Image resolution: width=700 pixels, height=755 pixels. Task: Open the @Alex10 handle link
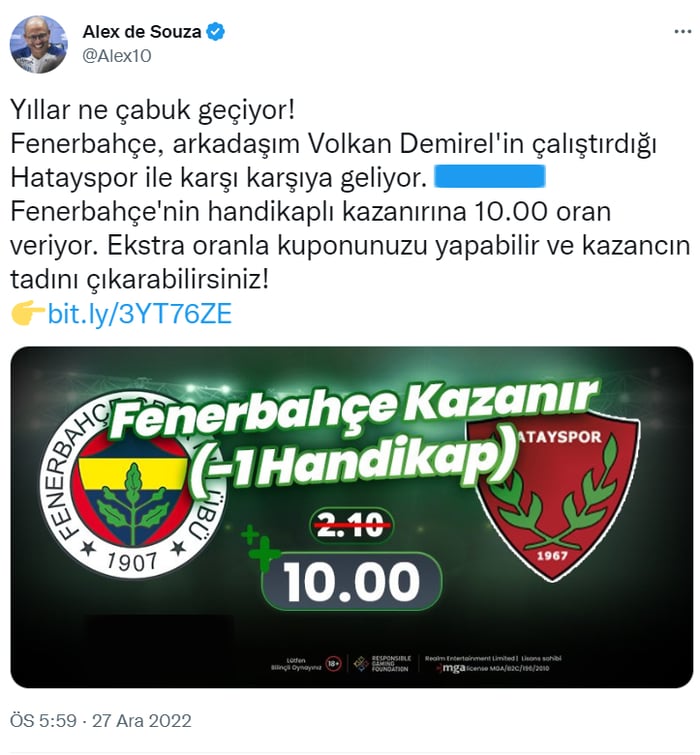(117, 56)
